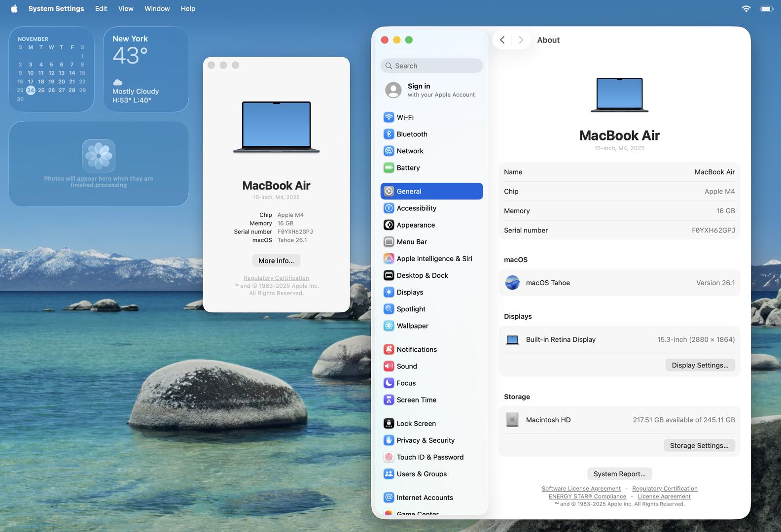Image resolution: width=781 pixels, height=532 pixels.
Task: Open Apple Intelligence & Siri settings
Action: 434,259
